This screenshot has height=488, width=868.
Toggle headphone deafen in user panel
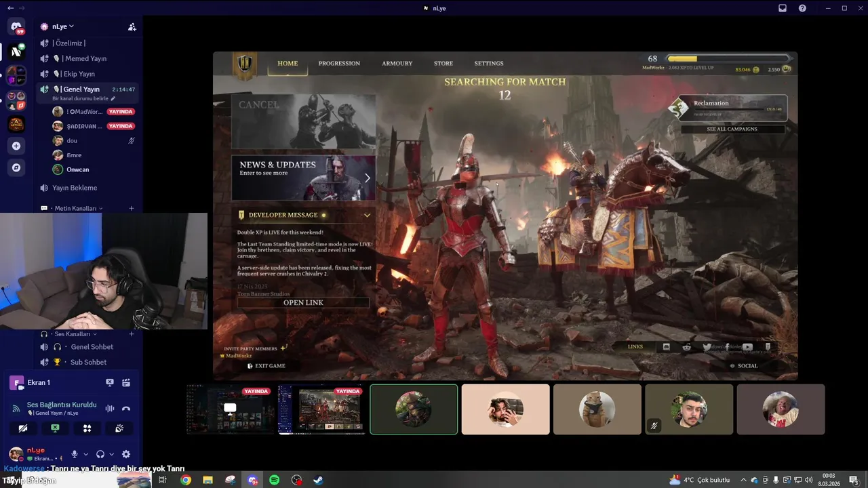point(100,454)
